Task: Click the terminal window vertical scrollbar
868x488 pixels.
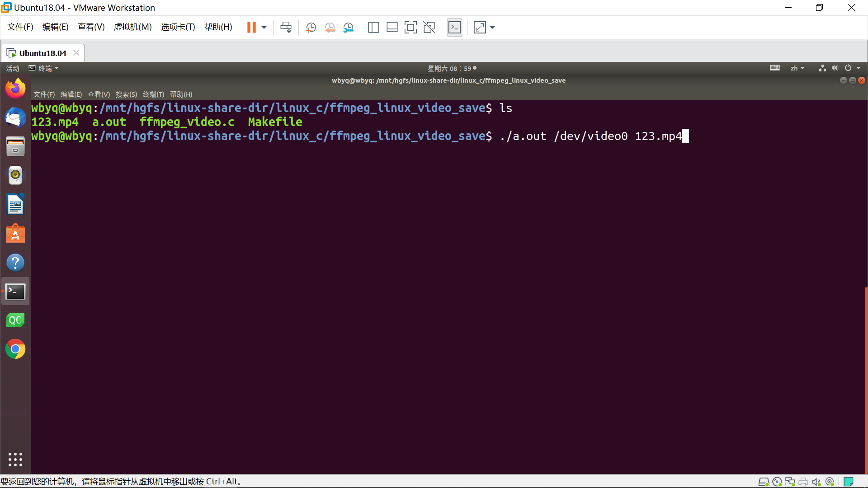Action: (x=866, y=380)
